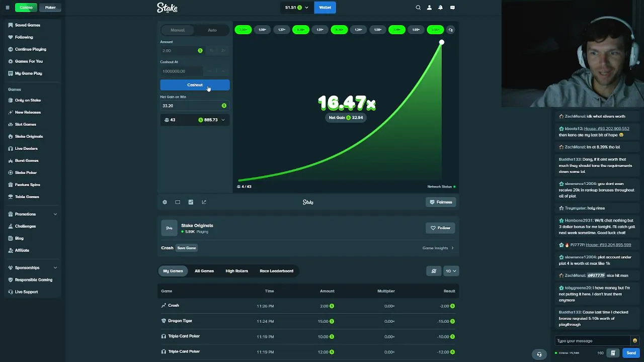Open the live support headset bubble
The height and width of the screenshot is (362, 644).
click(x=539, y=354)
